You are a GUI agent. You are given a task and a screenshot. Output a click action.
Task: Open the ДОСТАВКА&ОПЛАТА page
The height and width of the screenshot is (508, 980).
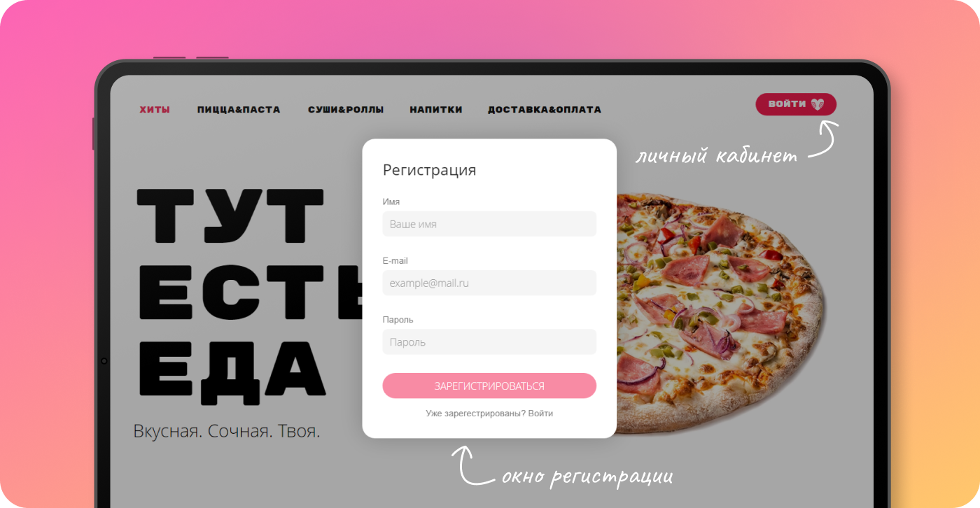[x=545, y=110]
